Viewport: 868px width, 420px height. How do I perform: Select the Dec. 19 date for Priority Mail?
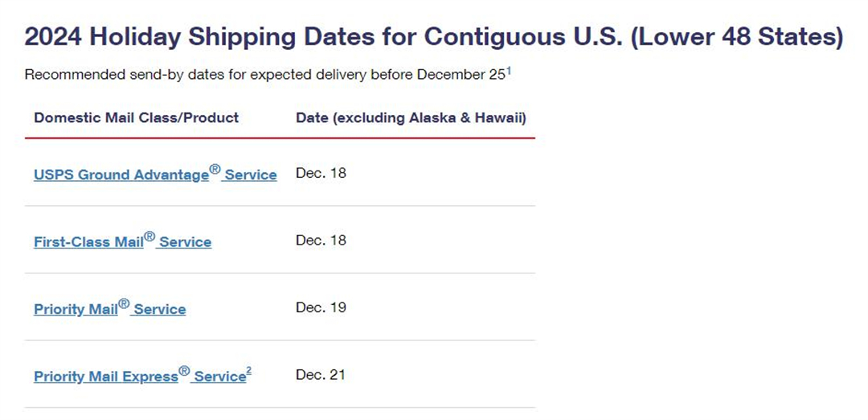pyautogui.click(x=321, y=307)
